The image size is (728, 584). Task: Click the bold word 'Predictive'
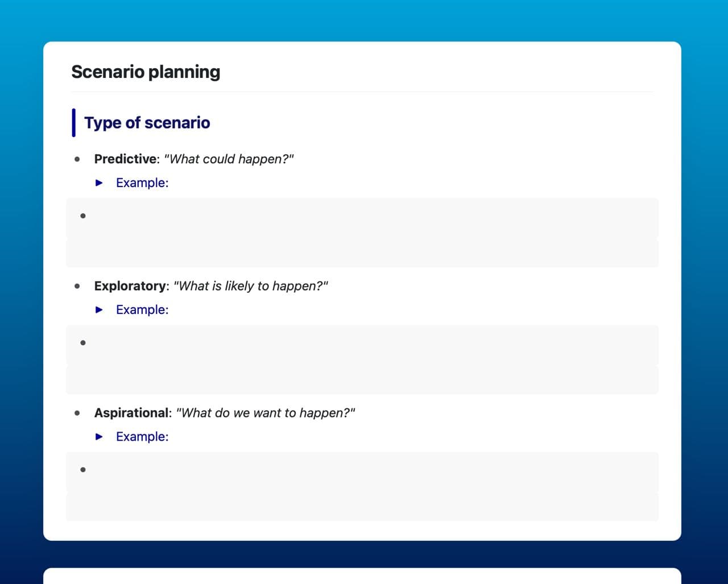pyautogui.click(x=125, y=159)
